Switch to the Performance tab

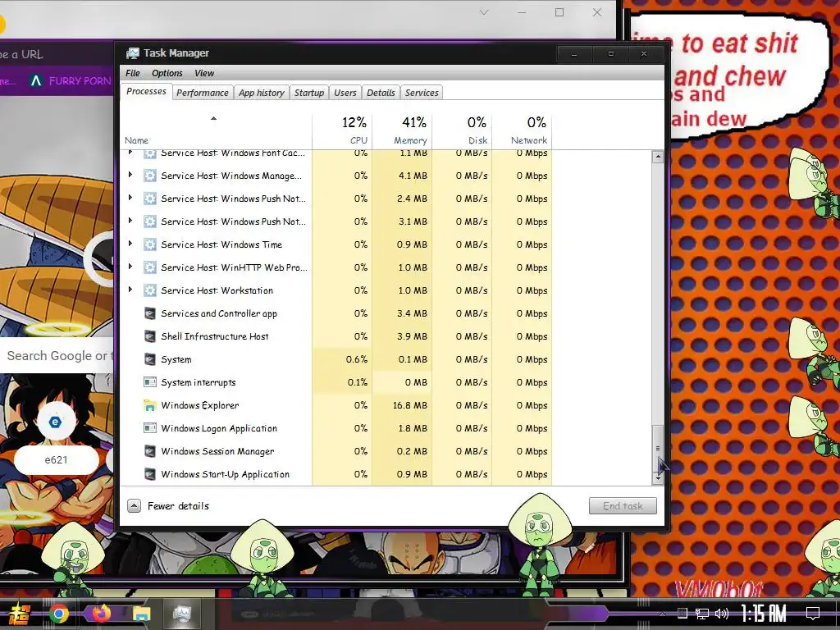tap(203, 93)
